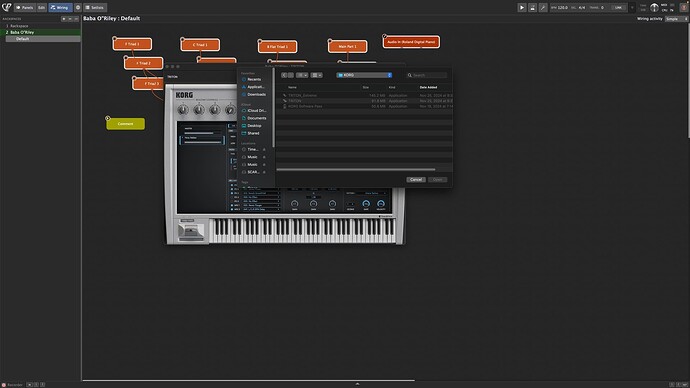Switch to the Wiring view

60,7
